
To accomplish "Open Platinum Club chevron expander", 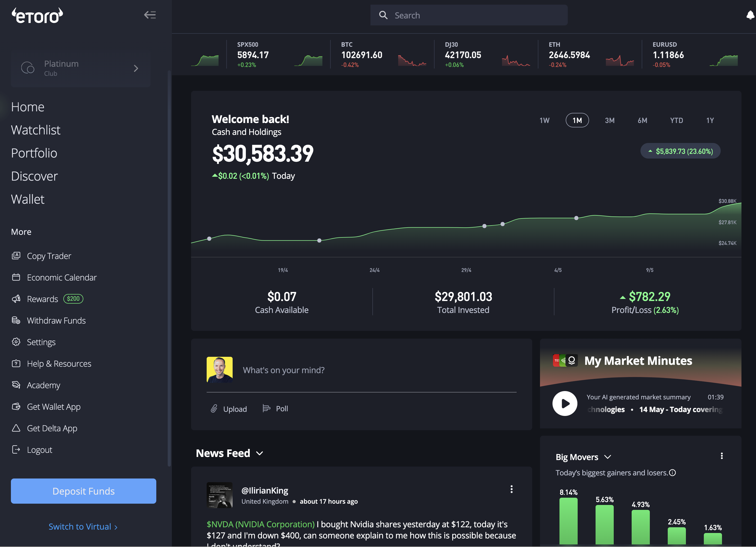I will click(x=136, y=68).
